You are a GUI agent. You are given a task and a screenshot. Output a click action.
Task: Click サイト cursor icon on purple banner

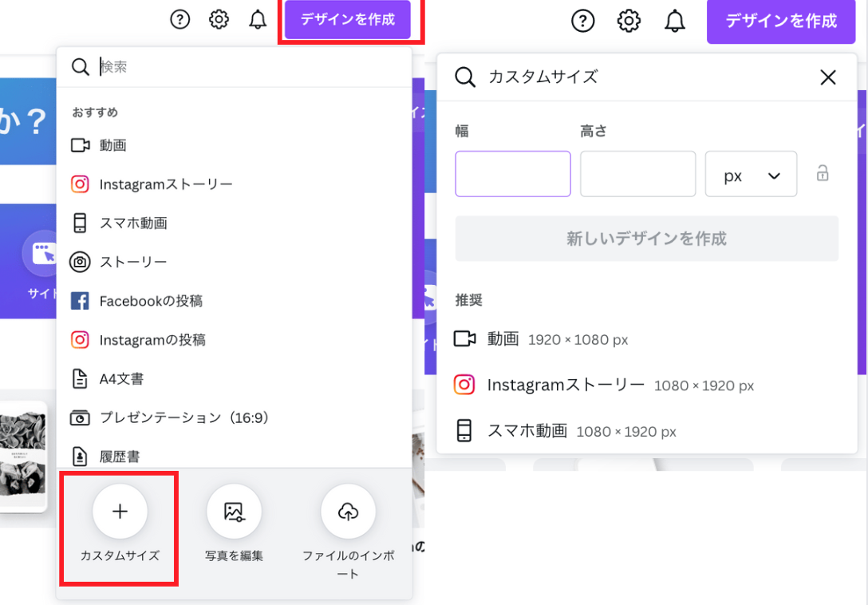point(43,253)
